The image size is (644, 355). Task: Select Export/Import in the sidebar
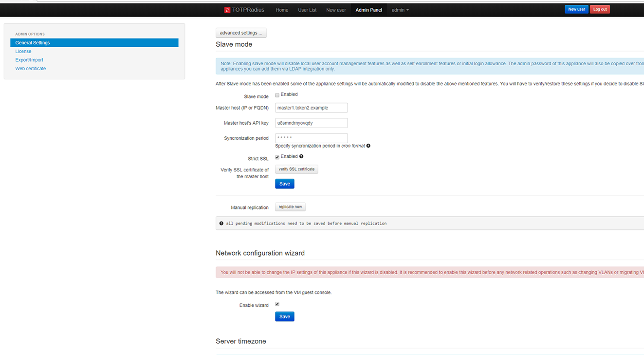pos(30,59)
